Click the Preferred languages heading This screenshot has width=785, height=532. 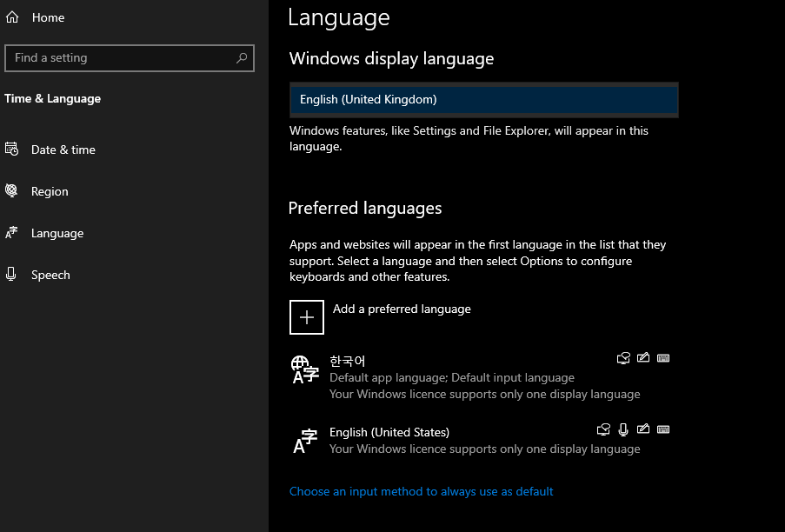pyautogui.click(x=365, y=209)
